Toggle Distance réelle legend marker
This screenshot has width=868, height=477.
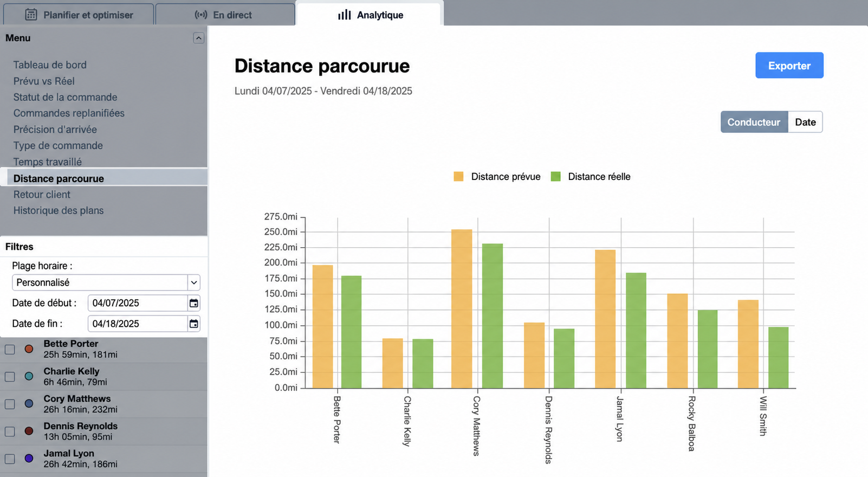click(x=555, y=176)
